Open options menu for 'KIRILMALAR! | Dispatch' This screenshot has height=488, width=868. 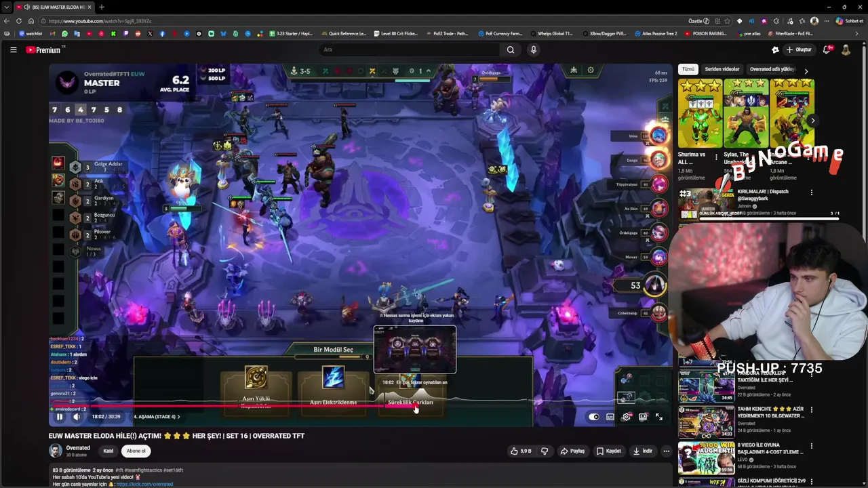(811, 192)
